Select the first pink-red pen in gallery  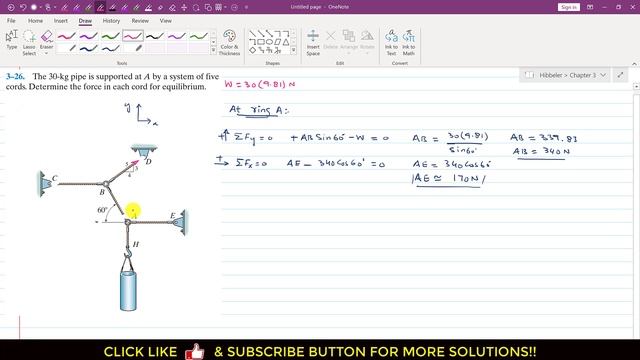tap(67, 36)
